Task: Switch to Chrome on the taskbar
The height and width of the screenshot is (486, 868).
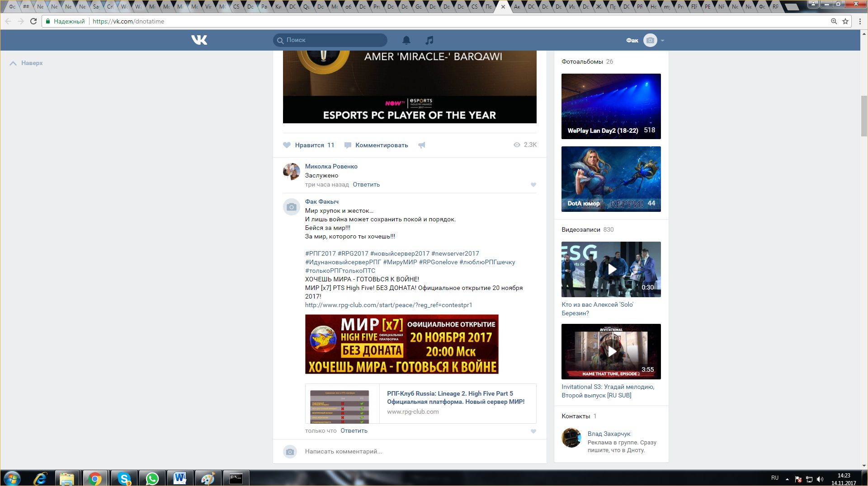Action: pyautogui.click(x=94, y=478)
